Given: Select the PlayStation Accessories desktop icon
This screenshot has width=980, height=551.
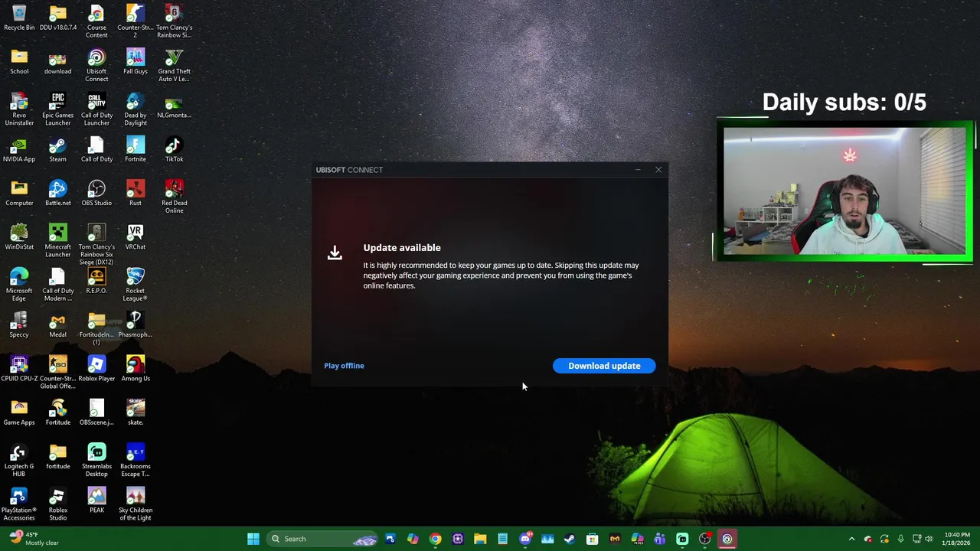Looking at the screenshot, I should [19, 504].
